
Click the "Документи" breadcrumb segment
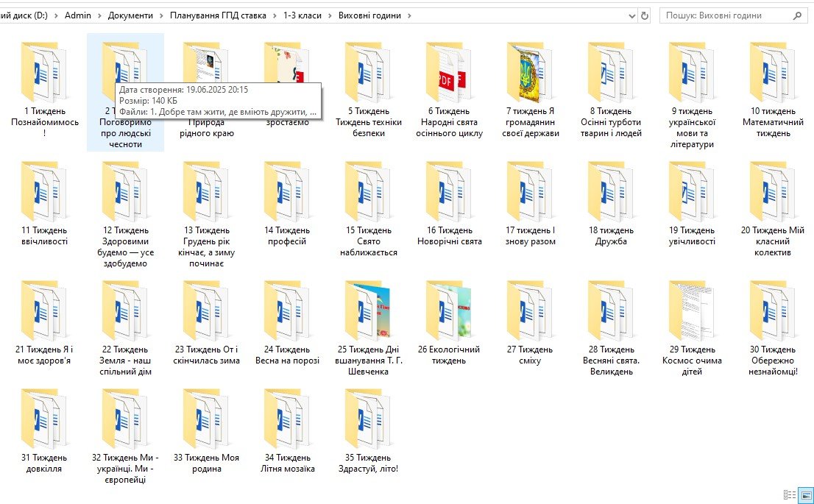[x=130, y=15]
